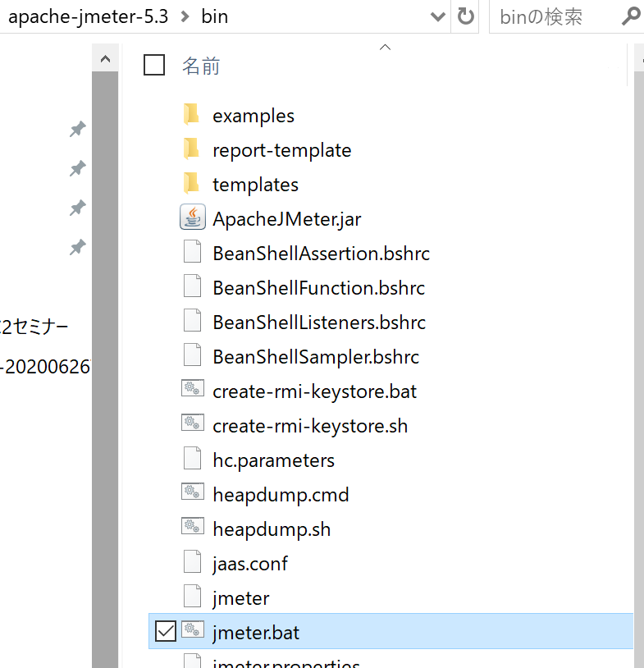Open the templates folder icon
The height and width of the screenshot is (668, 644).
[x=192, y=184]
